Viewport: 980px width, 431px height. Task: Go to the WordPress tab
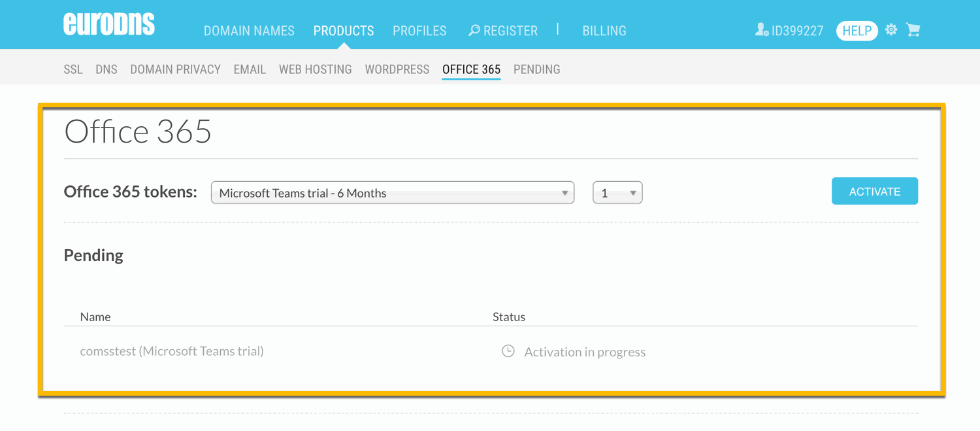pyautogui.click(x=397, y=69)
